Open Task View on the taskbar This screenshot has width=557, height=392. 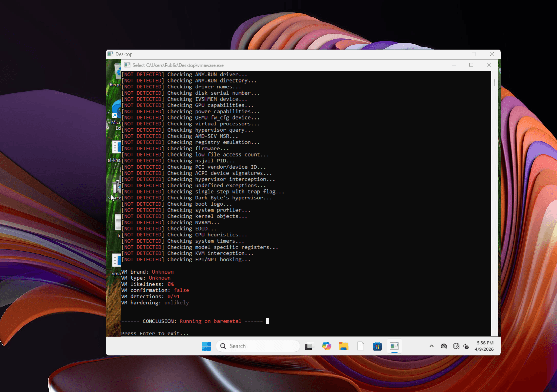(x=309, y=346)
